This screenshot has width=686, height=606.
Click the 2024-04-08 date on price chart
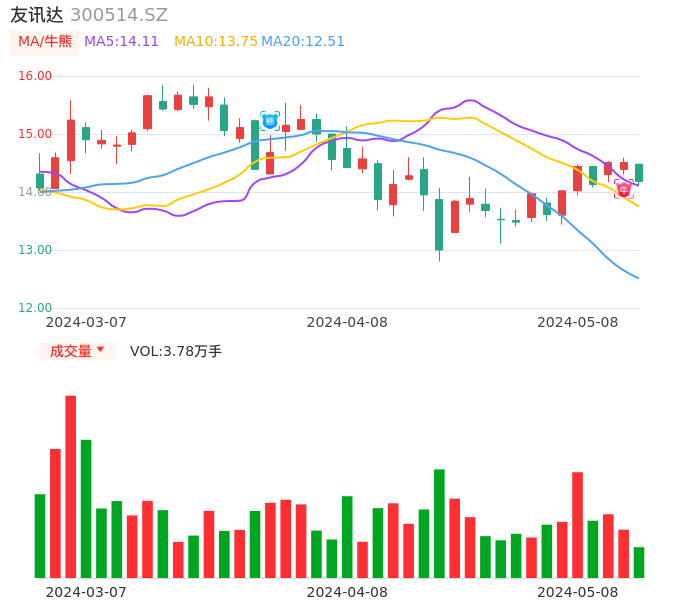(x=347, y=322)
